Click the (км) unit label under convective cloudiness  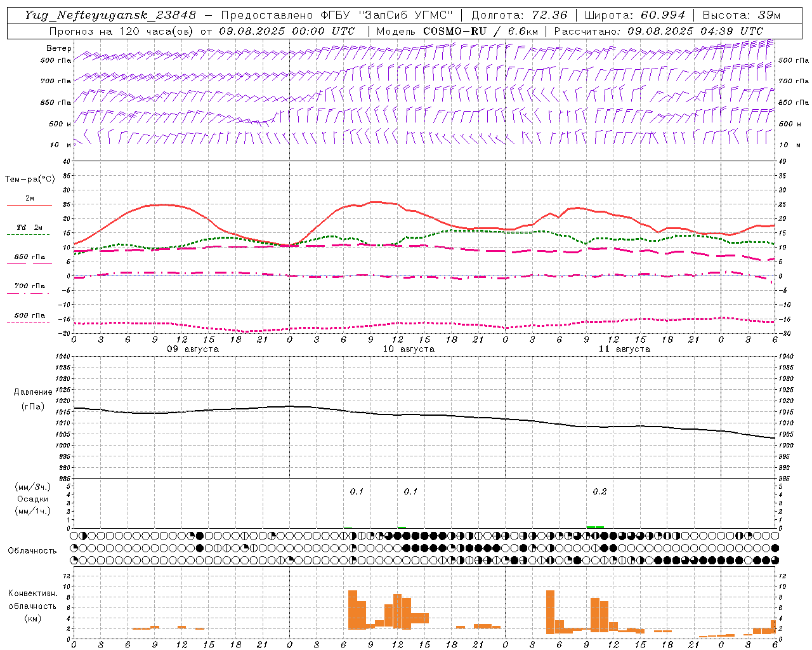(x=32, y=618)
